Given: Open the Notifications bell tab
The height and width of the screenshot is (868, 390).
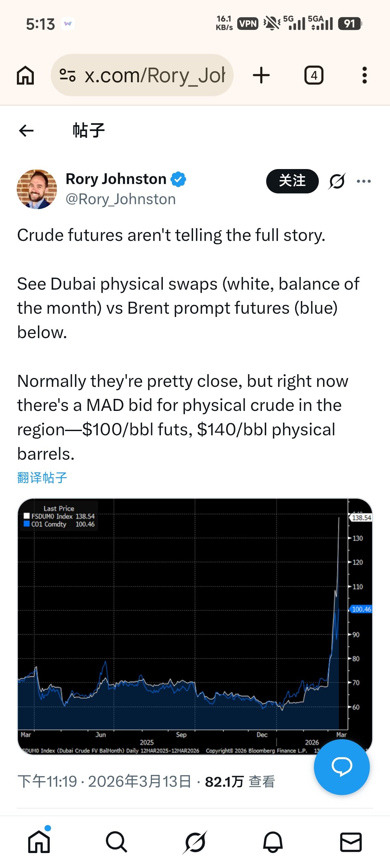Looking at the screenshot, I should pyautogui.click(x=273, y=842).
